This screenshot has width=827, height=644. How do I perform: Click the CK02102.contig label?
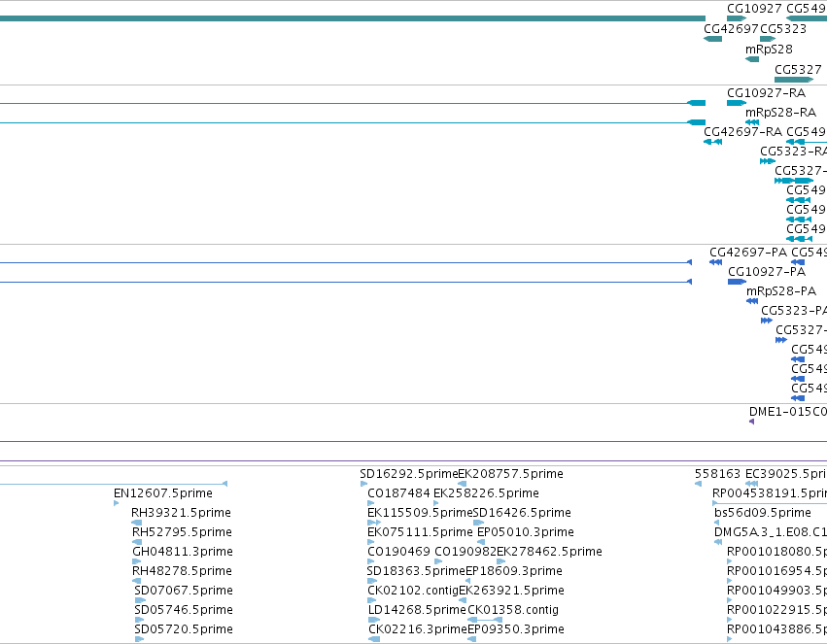pyautogui.click(x=413, y=591)
